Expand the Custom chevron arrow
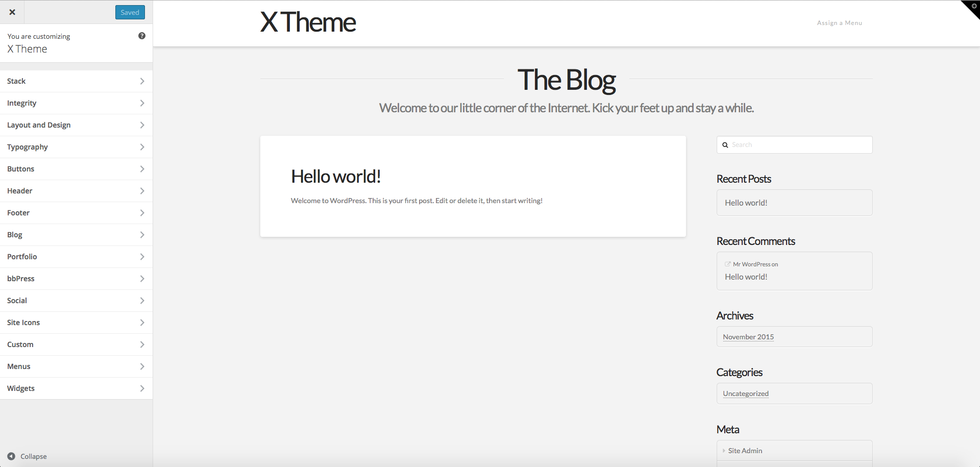The height and width of the screenshot is (467, 980). click(142, 345)
